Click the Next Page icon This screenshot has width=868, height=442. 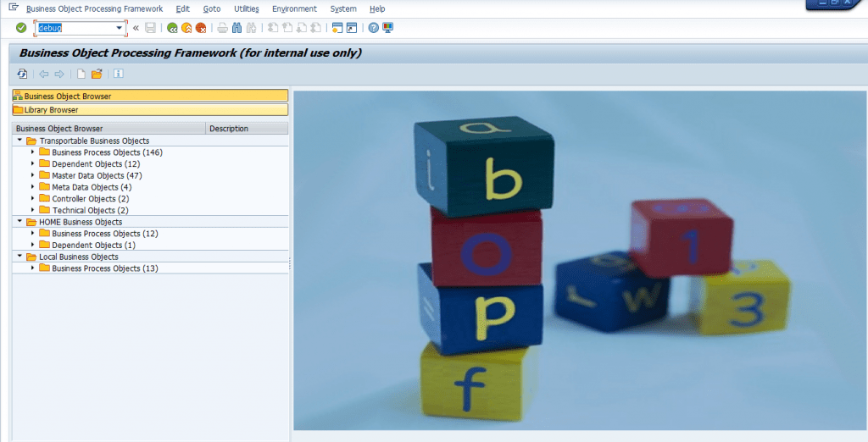point(302,28)
